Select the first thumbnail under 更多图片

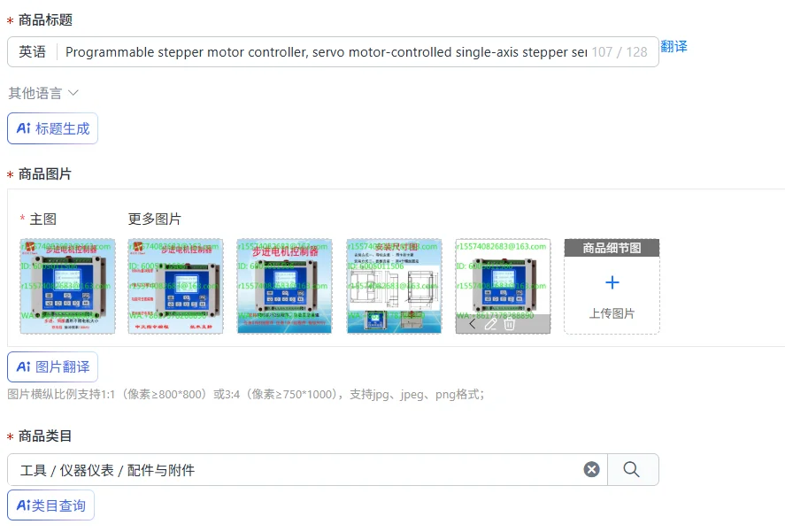pyautogui.click(x=176, y=286)
